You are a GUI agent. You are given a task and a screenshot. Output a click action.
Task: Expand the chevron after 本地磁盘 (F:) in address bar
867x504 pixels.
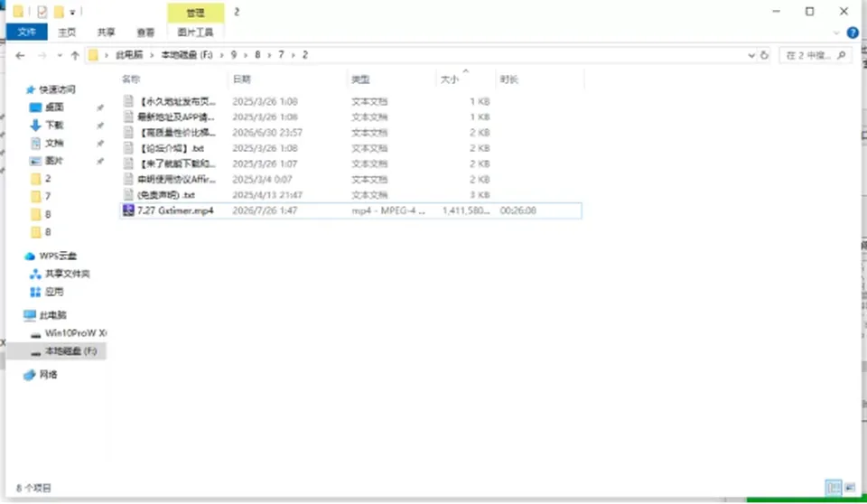pyautogui.click(x=222, y=55)
